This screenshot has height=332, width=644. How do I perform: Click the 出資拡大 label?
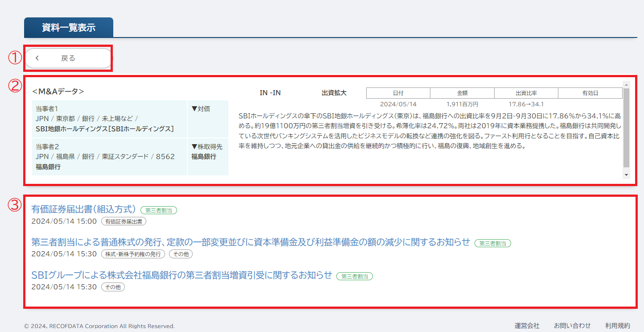tap(334, 93)
